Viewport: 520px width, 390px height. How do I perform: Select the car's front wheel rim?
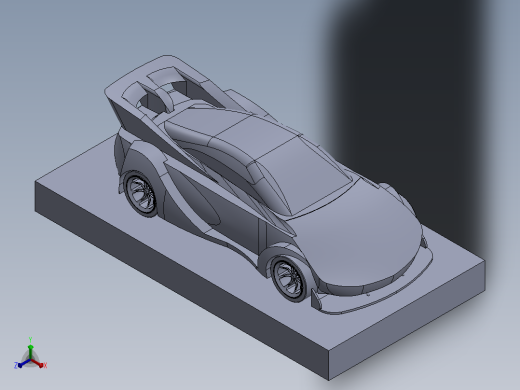click(290, 280)
